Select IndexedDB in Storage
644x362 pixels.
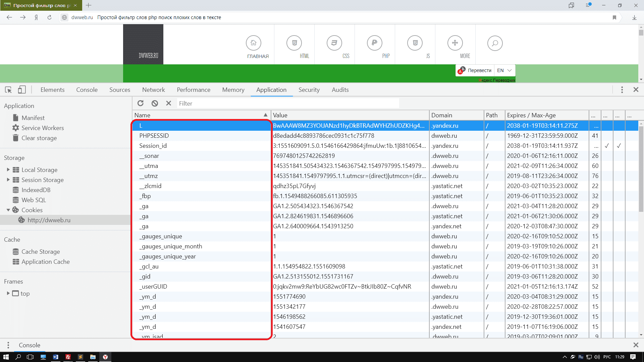click(x=36, y=190)
